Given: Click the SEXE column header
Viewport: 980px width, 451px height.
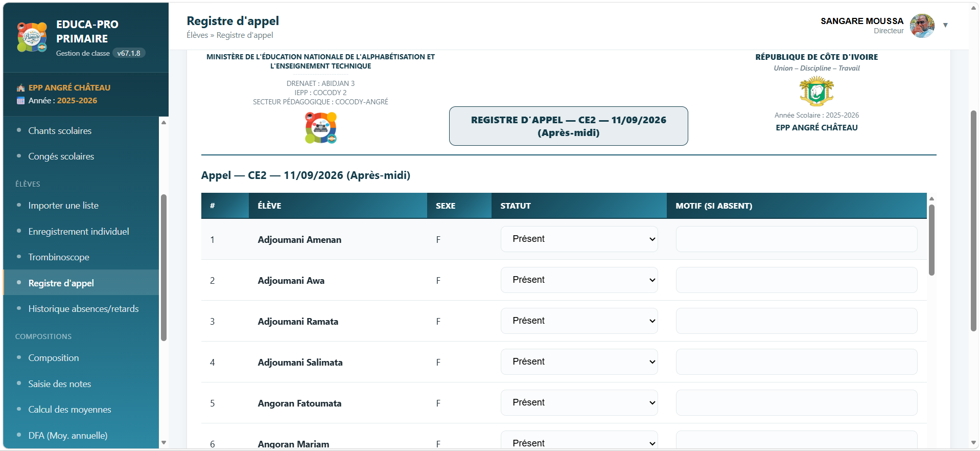Looking at the screenshot, I should tap(459, 206).
